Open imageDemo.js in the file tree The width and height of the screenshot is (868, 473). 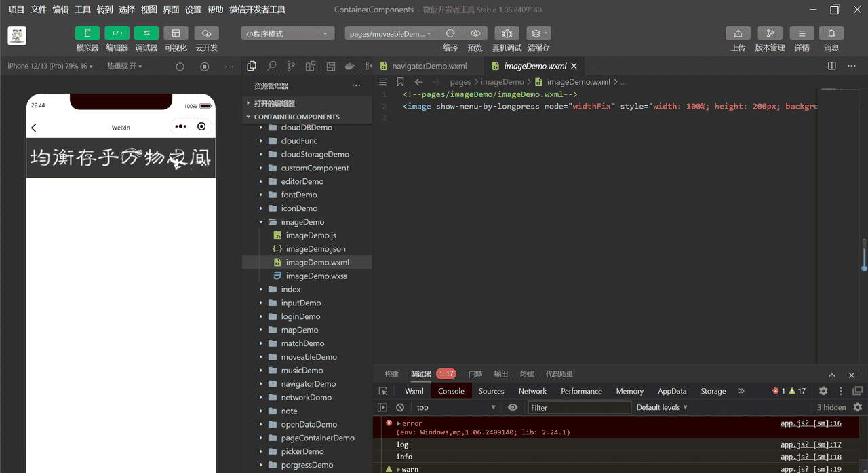(311, 235)
